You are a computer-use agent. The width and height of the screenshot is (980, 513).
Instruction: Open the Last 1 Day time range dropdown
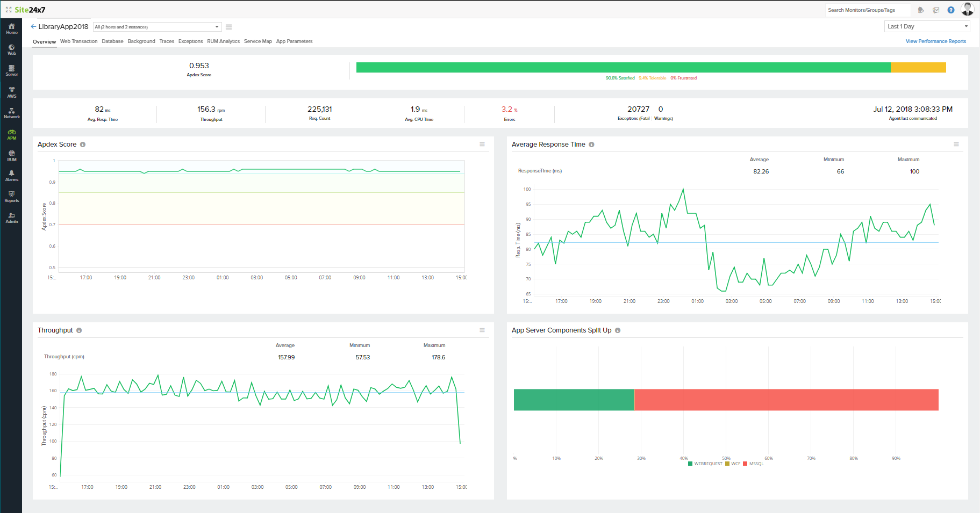tap(927, 26)
